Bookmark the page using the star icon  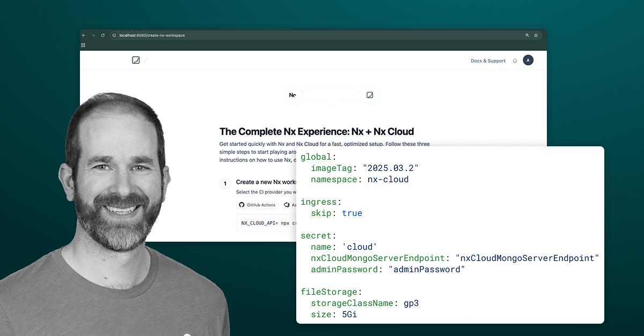(x=536, y=35)
